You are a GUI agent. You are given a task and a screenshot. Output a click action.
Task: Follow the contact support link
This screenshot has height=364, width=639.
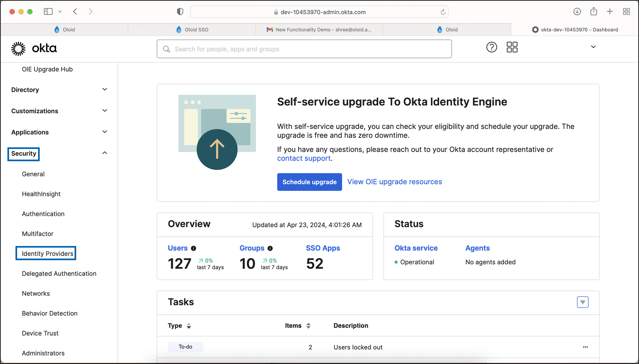[304, 158]
